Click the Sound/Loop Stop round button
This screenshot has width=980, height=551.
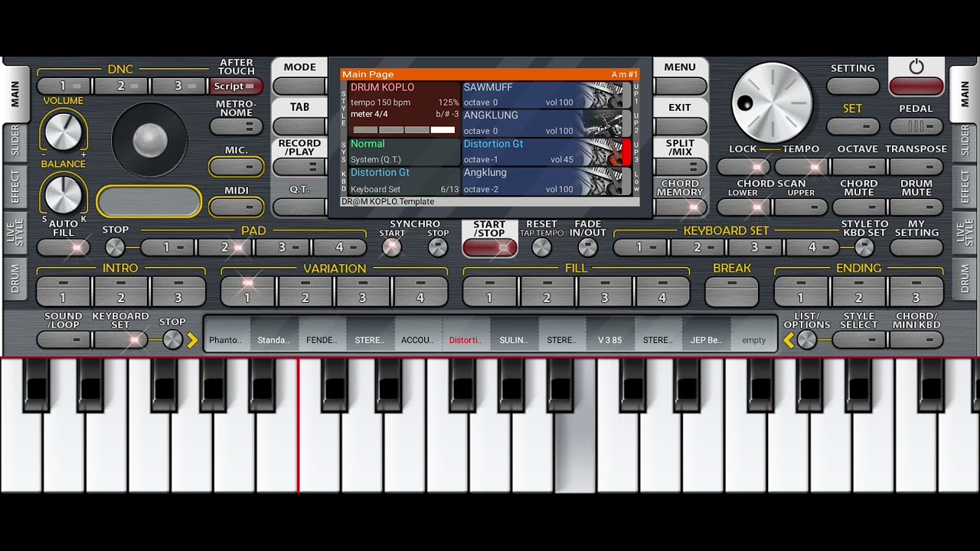173,340
